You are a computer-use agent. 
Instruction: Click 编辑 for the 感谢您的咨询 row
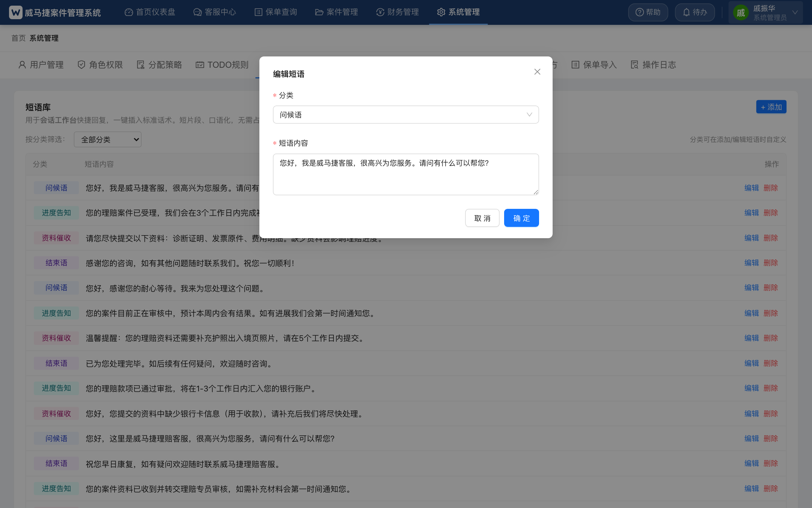pos(752,263)
